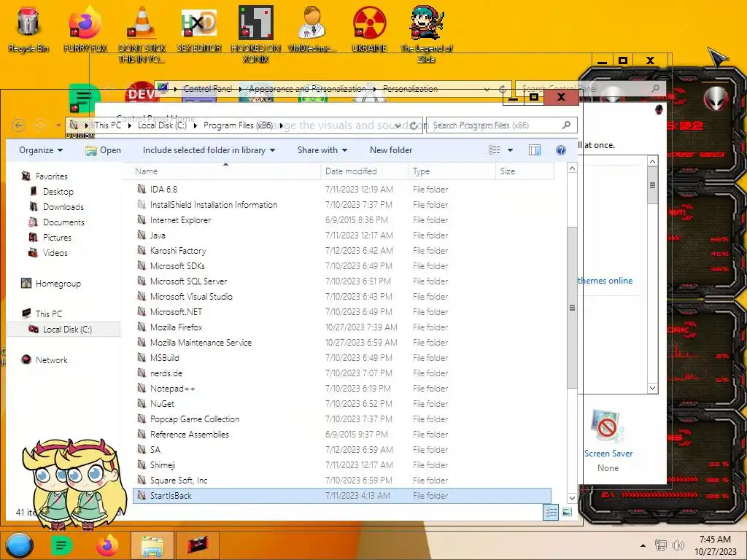Select the Microsoft Visual Studio folder
This screenshot has height=560, width=747.
[x=342, y=296]
